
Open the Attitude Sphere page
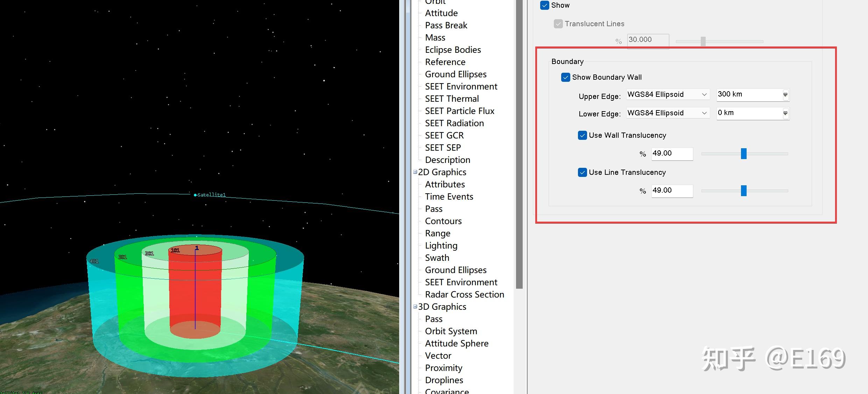(x=456, y=343)
